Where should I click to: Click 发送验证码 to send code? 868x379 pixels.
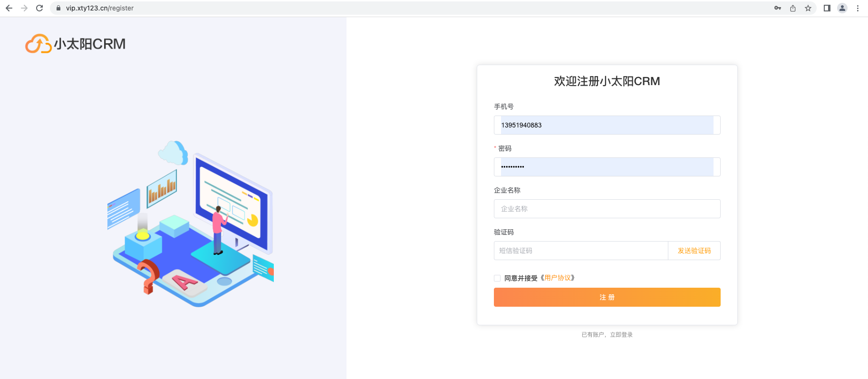coord(694,251)
